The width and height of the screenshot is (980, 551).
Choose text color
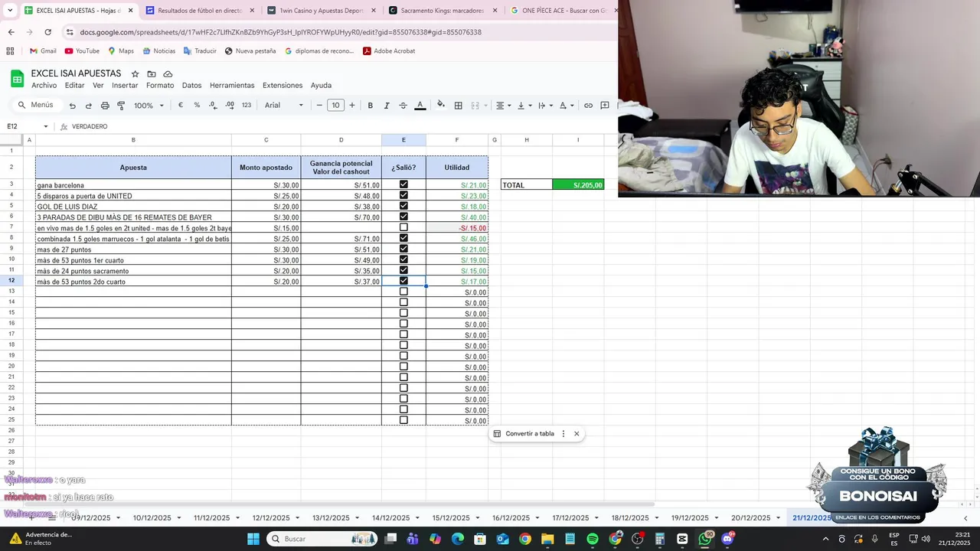coord(420,106)
